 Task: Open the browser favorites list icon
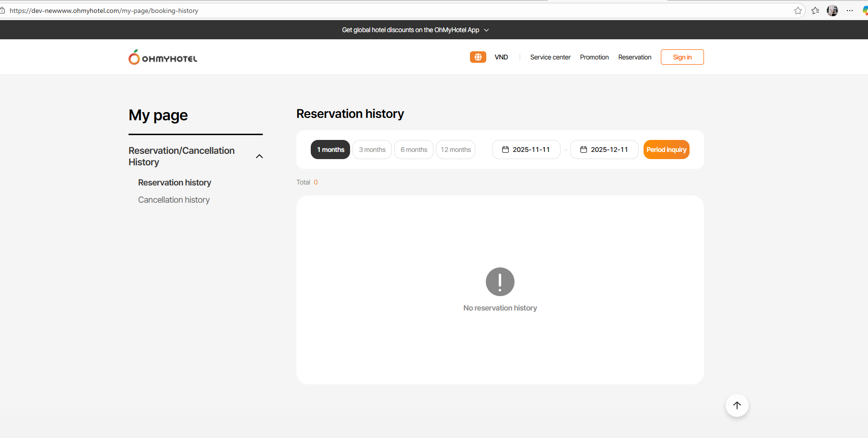pyautogui.click(x=815, y=11)
